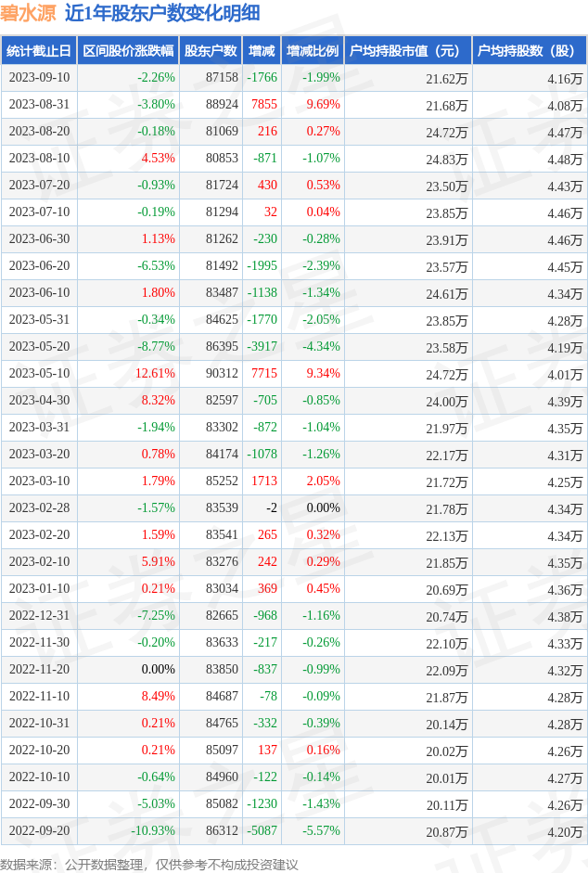588x873 pixels.
Task: Select date cell 2023-08-31
Action: click(x=40, y=104)
